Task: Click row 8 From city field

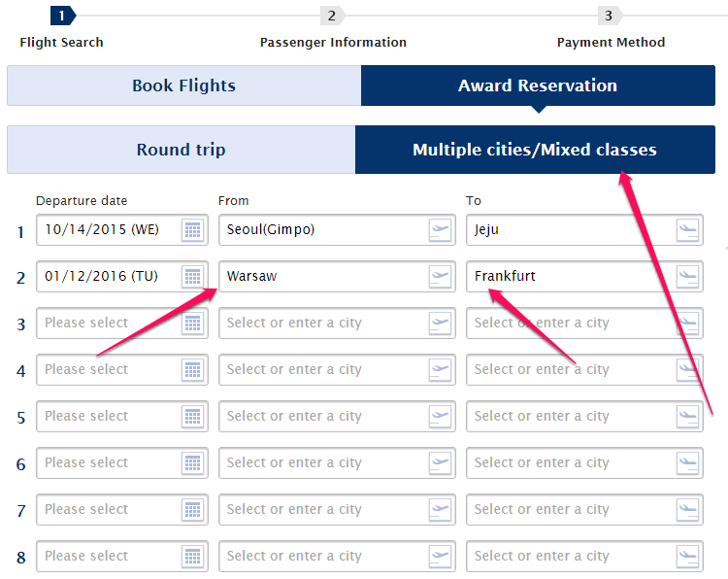Action: (337, 557)
